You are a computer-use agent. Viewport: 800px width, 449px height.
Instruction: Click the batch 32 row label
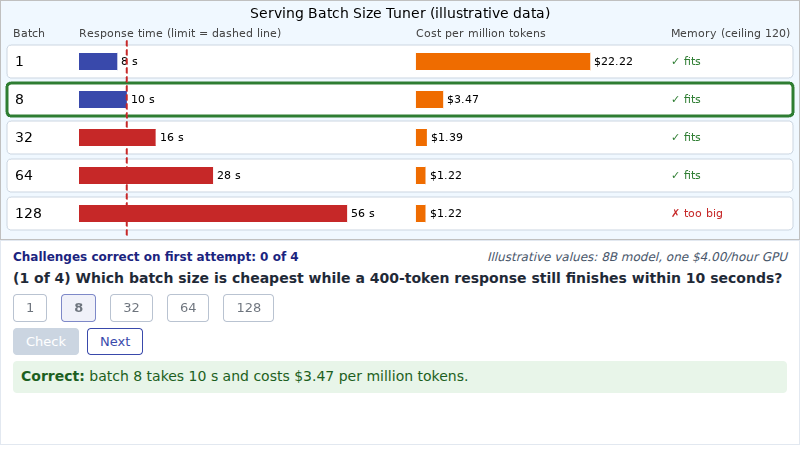tap(24, 137)
